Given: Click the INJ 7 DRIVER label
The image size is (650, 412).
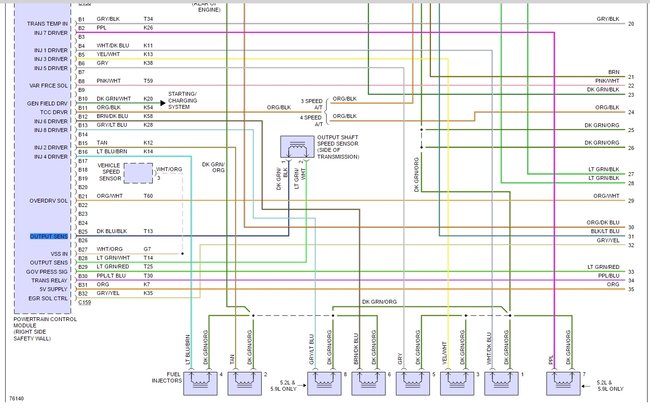Looking at the screenshot, I should 51,32.
